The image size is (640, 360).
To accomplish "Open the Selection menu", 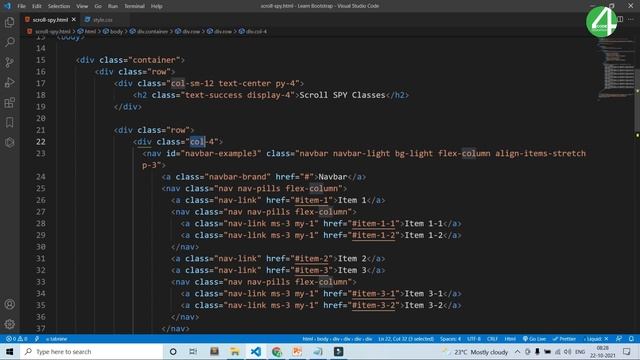I will tap(59, 6).
